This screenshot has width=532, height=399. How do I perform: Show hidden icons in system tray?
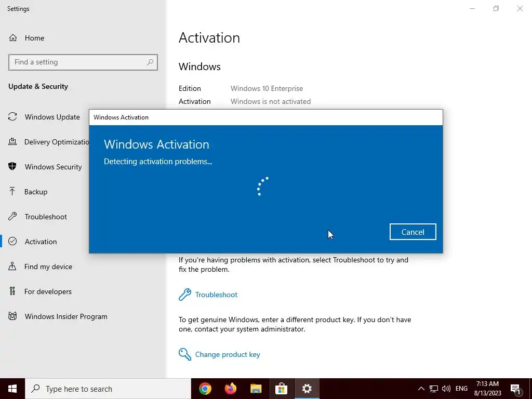coord(421,389)
